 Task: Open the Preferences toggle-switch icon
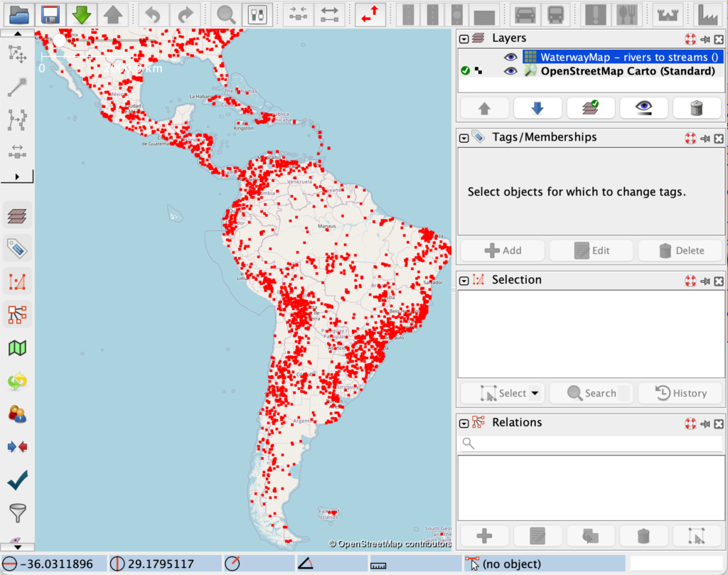click(x=256, y=14)
